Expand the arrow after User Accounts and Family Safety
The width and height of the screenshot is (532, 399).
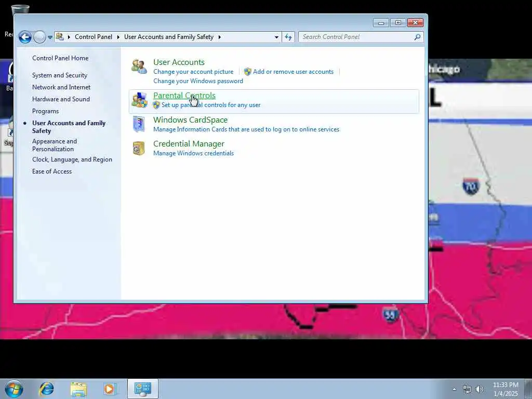click(220, 37)
